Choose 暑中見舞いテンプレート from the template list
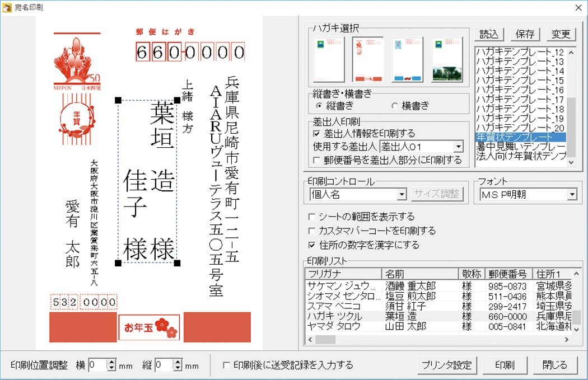Viewport: 588px width, 380px height. 521,146
